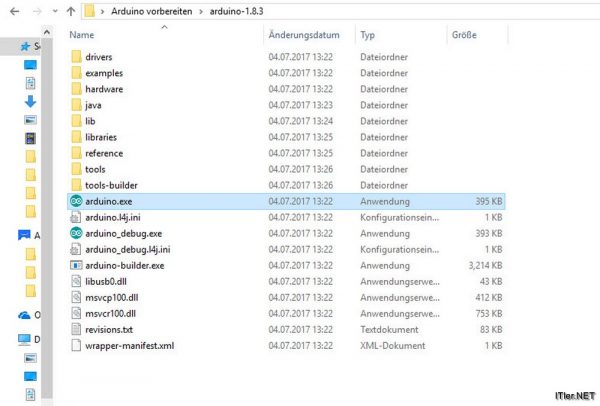Select the java folder icon
The image size is (600, 406).
(76, 105)
